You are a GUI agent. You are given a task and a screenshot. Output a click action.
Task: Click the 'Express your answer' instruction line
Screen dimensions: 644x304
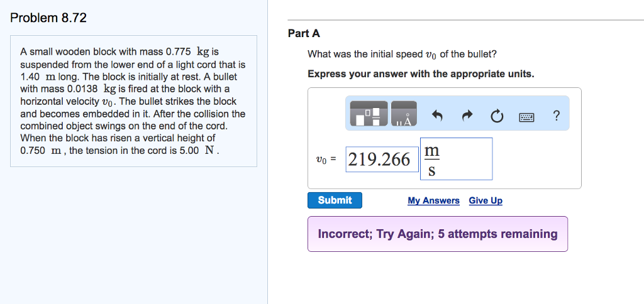421,74
